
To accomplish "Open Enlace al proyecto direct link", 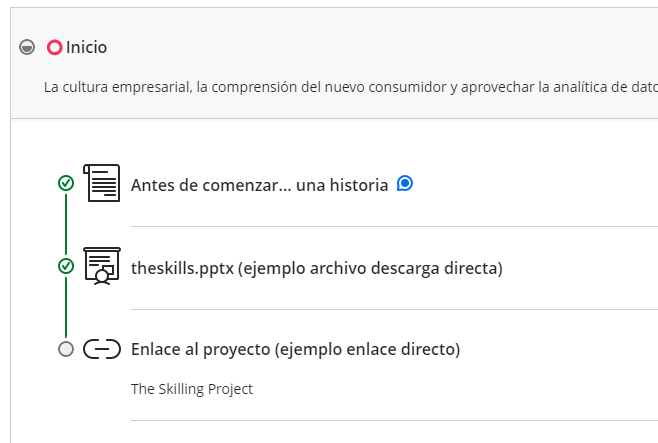I will 295,349.
